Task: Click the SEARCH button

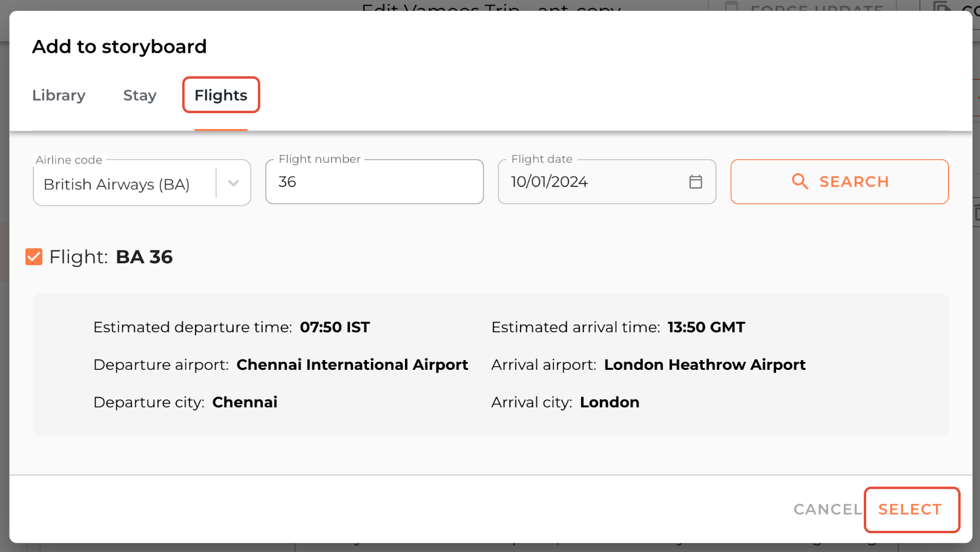Action: click(x=840, y=182)
